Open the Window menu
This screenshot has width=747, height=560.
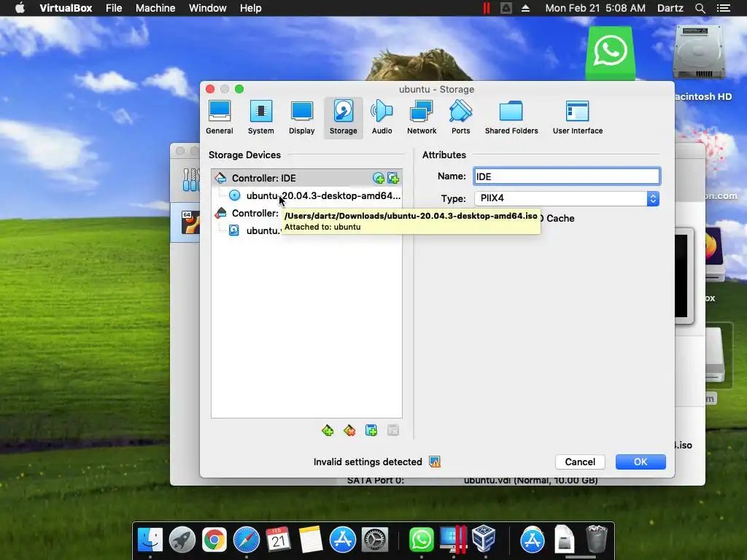pyautogui.click(x=208, y=8)
